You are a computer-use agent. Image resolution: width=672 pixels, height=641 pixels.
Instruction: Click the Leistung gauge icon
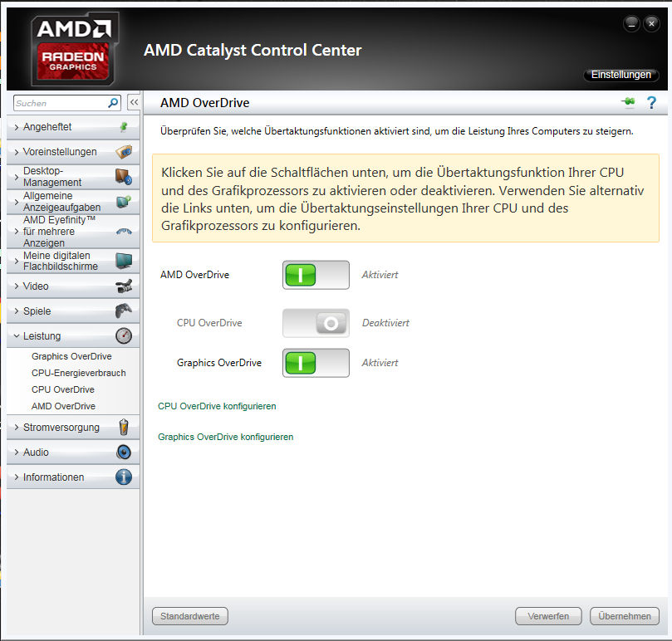click(x=124, y=336)
